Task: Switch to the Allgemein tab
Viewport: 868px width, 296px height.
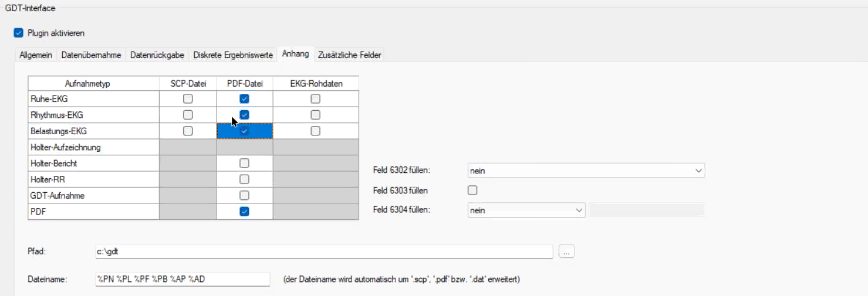Action: point(36,55)
